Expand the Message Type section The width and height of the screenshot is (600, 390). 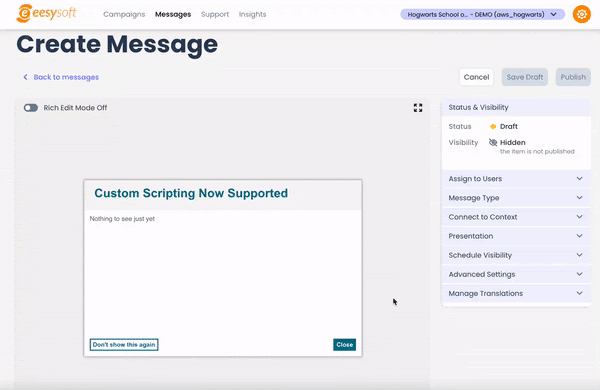516,198
